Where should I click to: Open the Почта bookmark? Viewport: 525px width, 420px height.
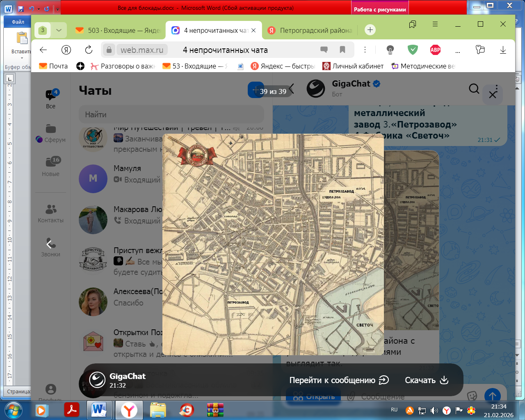[53, 66]
